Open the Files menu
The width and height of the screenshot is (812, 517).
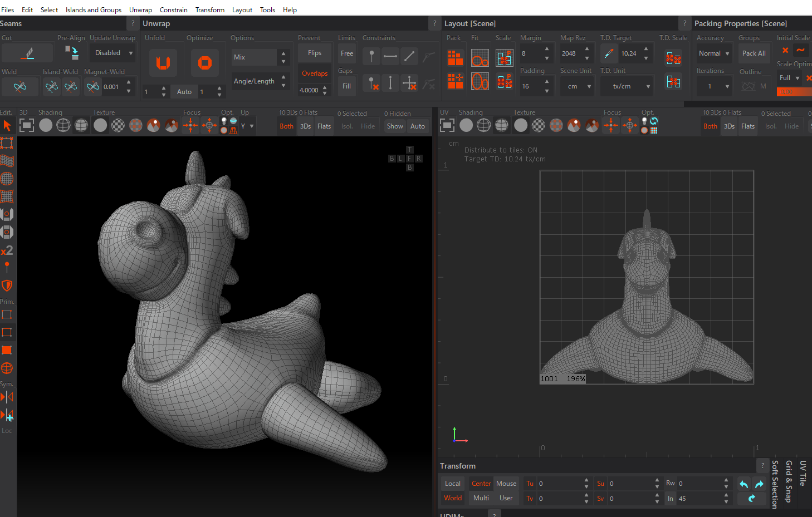pos(8,10)
